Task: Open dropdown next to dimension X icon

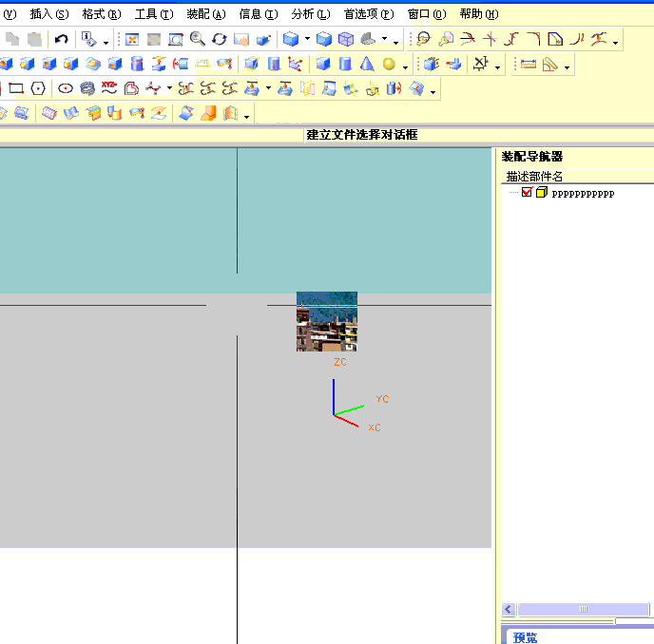Action: [497, 67]
